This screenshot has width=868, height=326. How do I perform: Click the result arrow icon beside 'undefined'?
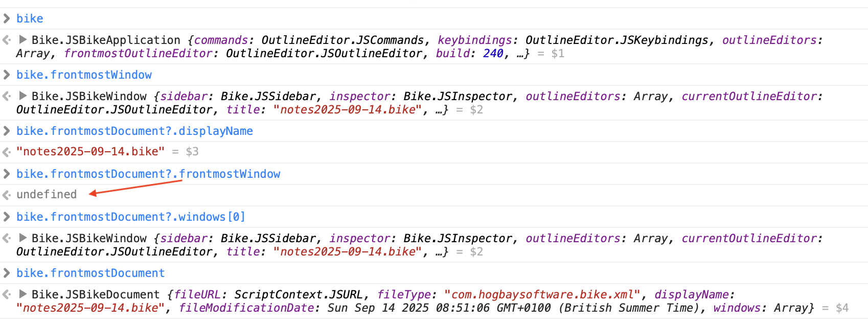tap(7, 195)
